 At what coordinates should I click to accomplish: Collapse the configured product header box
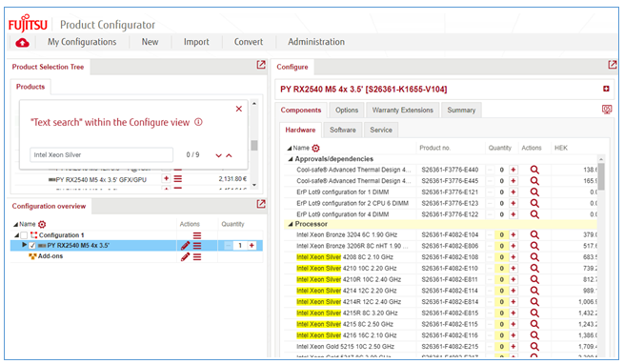pos(606,89)
